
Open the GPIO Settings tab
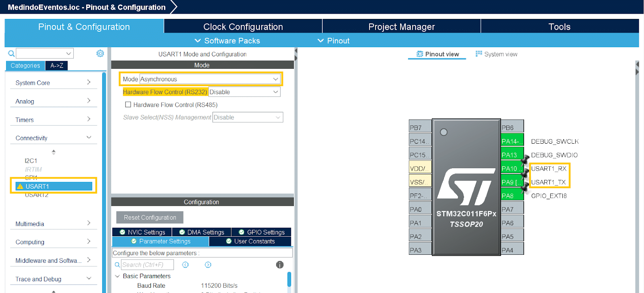(x=262, y=232)
